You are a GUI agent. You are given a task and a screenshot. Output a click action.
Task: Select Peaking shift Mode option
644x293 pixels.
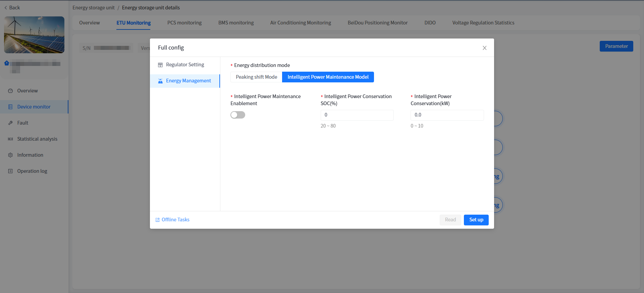tap(256, 77)
